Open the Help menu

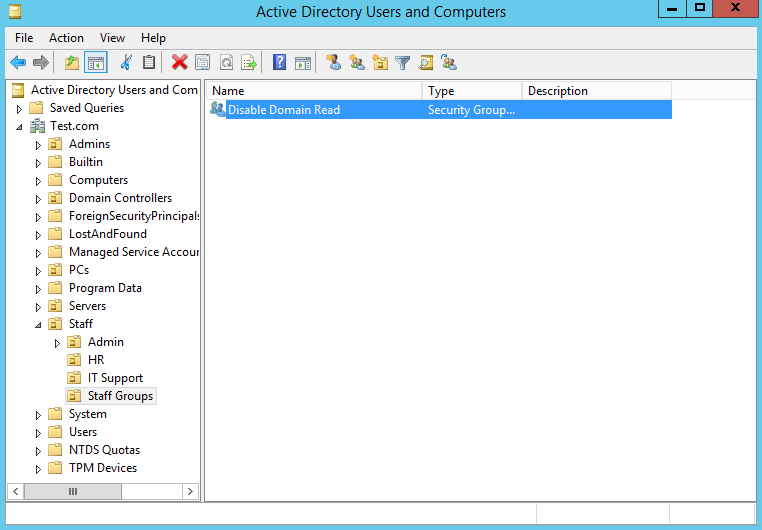[153, 38]
